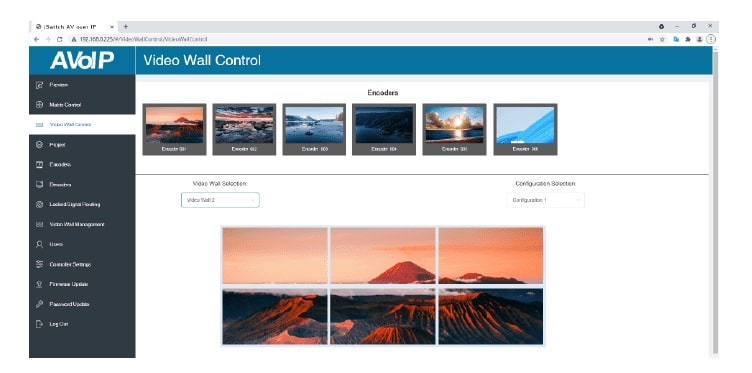Go to the Decoders sidebar icon

40,185
